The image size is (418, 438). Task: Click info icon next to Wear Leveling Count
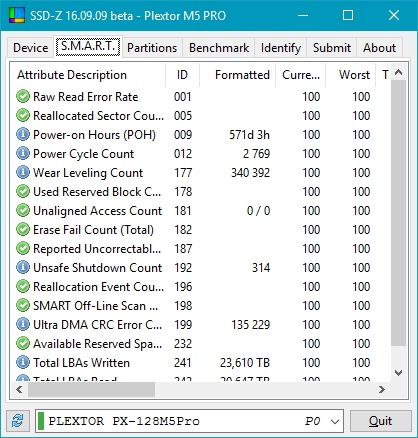click(x=23, y=173)
